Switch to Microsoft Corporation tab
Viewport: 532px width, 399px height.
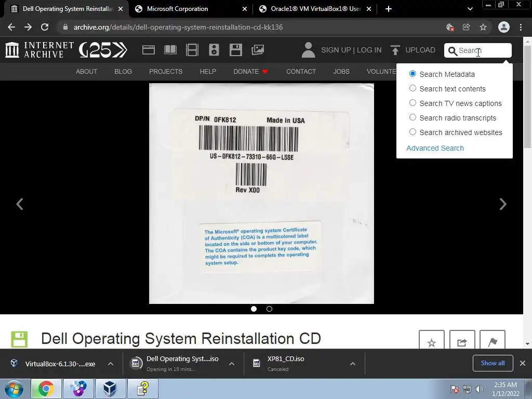pos(191,9)
